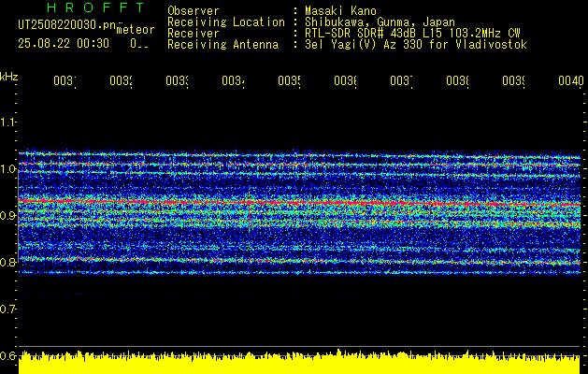Click the 3el Yagi antenna description line
588x374 pixels.
tap(416, 45)
